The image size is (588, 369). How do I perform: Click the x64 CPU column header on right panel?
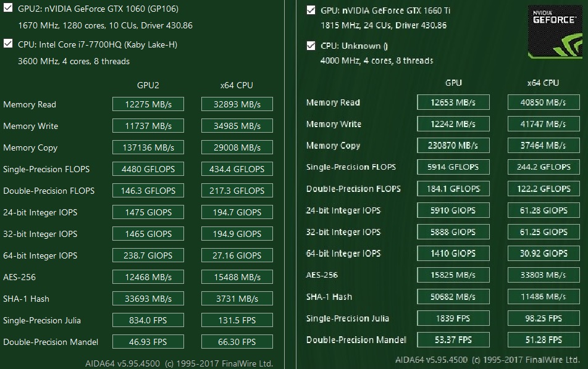543,83
